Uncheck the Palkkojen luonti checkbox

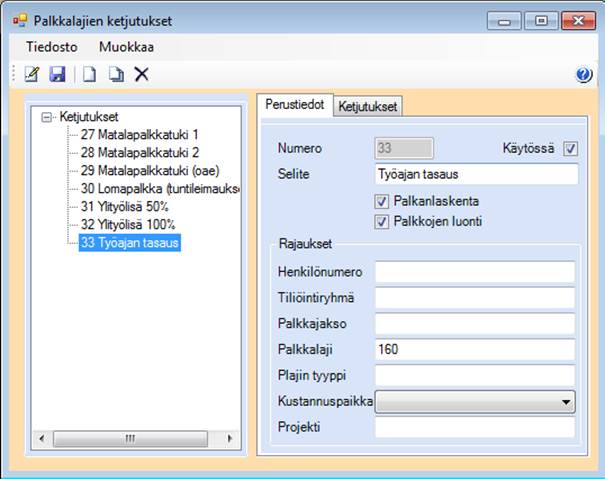click(382, 221)
